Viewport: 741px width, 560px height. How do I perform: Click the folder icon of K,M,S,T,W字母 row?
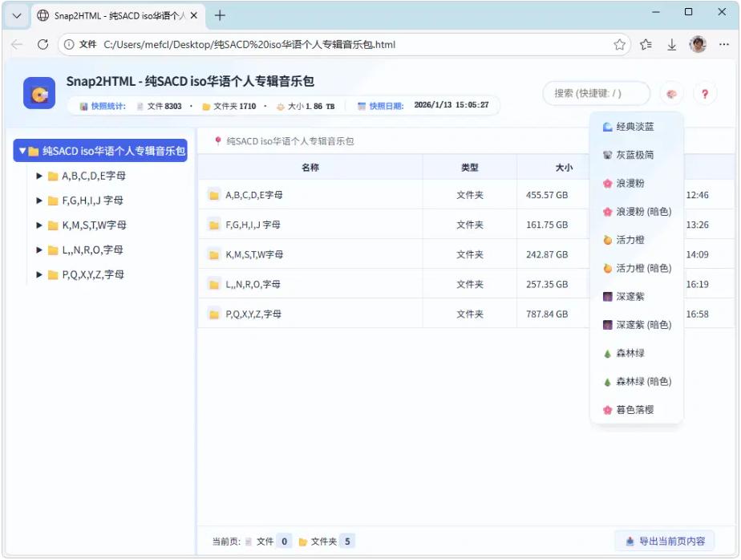pyautogui.click(x=214, y=254)
